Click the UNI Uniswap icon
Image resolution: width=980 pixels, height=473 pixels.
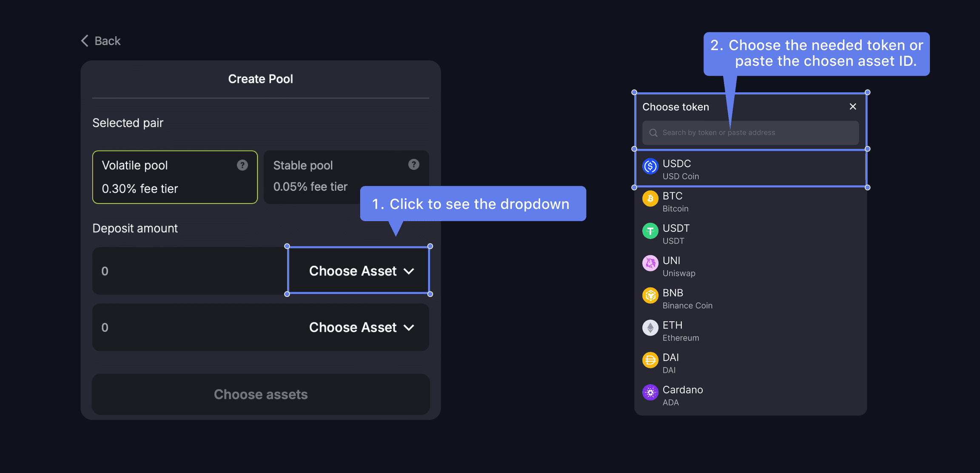[x=650, y=264]
